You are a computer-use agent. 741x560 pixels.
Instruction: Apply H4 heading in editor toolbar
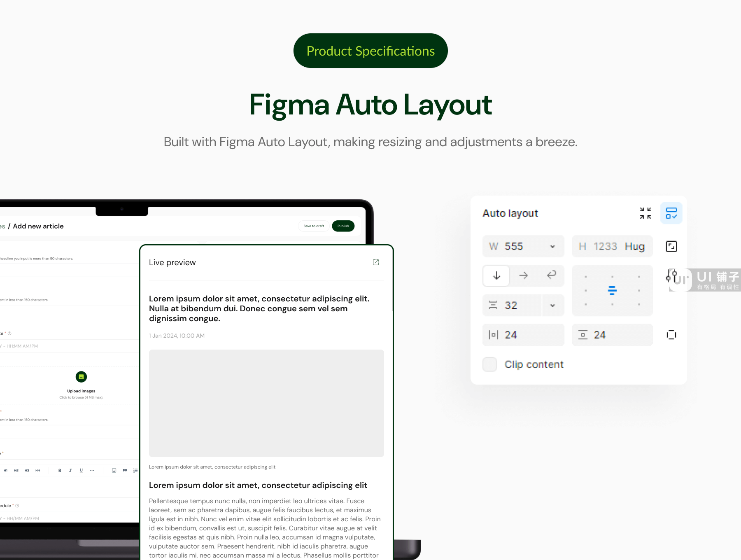click(37, 470)
